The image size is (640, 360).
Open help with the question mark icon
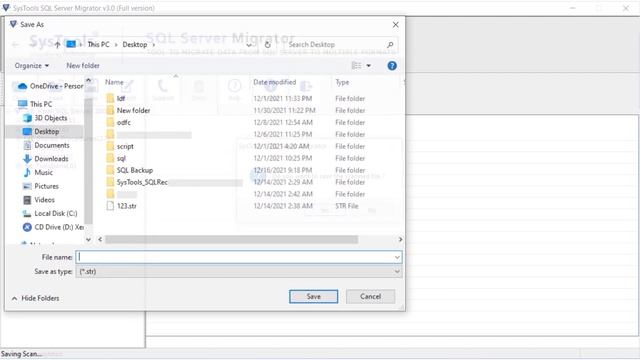(392, 66)
